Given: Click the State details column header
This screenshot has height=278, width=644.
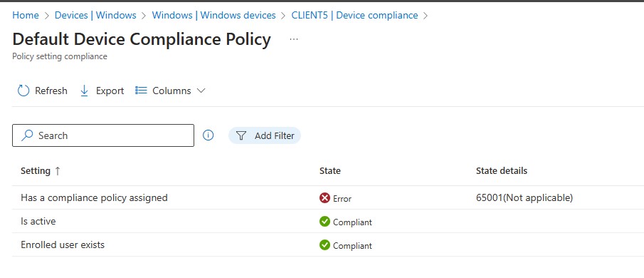Looking at the screenshot, I should pos(502,170).
